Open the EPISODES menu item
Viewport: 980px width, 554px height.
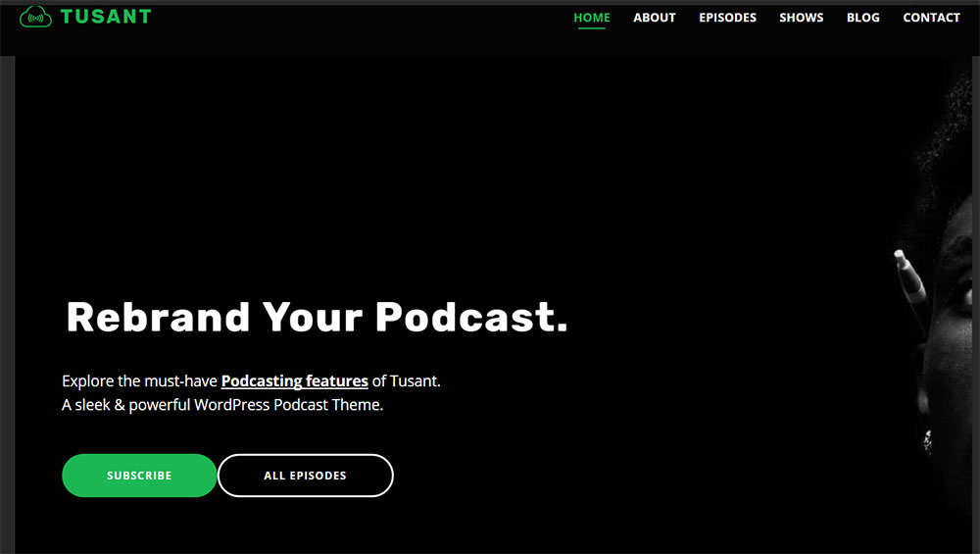727,18
